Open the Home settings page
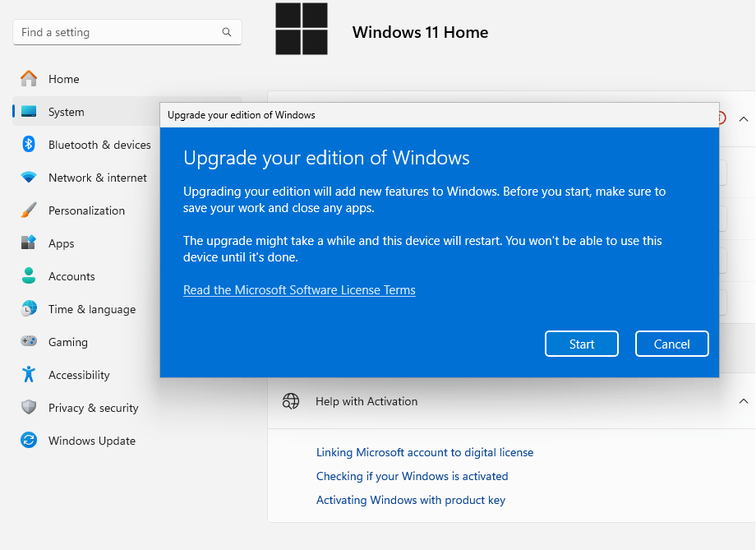This screenshot has width=756, height=550. pos(127,79)
